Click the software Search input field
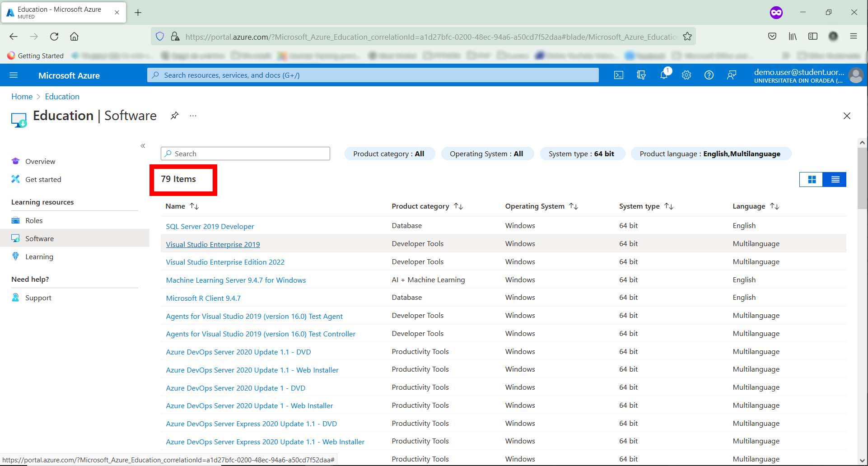This screenshot has height=466, width=868. click(245, 154)
